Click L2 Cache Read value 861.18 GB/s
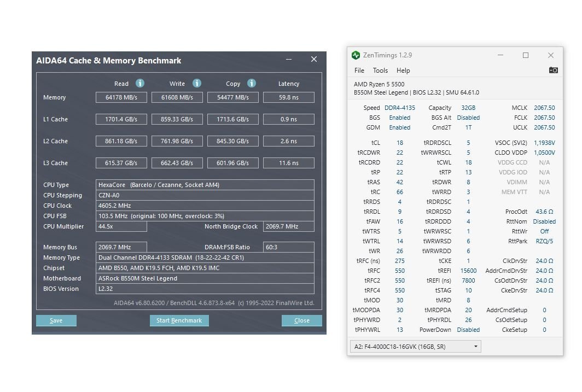The width and height of the screenshot is (582, 392). tap(121, 141)
